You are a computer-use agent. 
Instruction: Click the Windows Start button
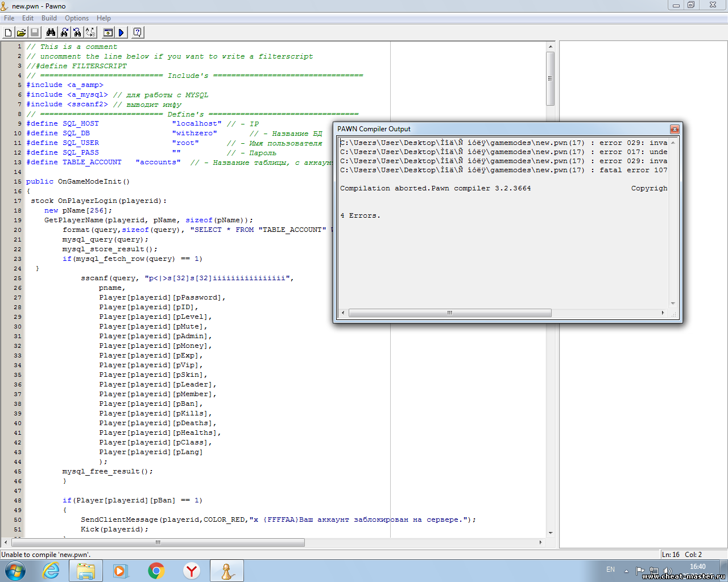(x=15, y=571)
